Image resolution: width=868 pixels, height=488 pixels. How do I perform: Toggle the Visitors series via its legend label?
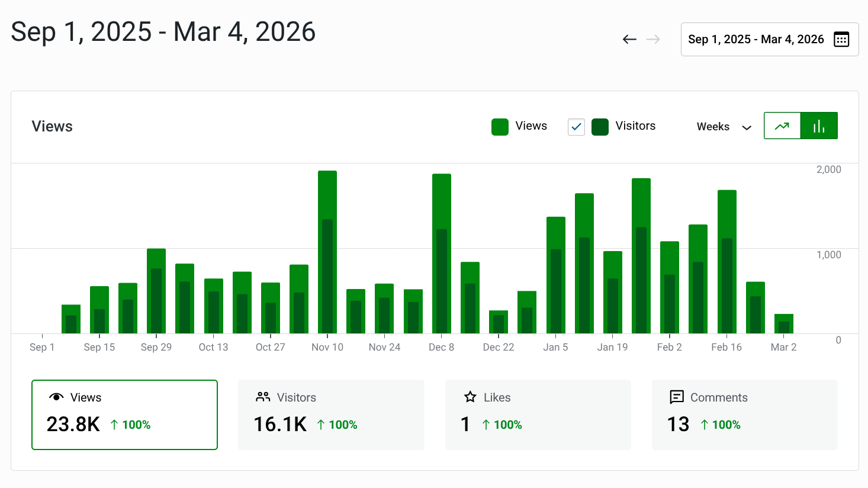635,126
